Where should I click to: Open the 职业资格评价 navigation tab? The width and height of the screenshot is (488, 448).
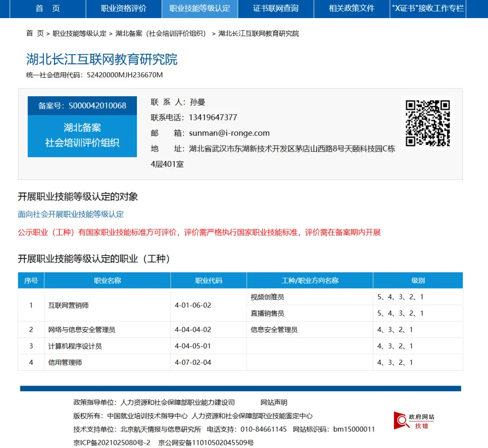coord(123,9)
